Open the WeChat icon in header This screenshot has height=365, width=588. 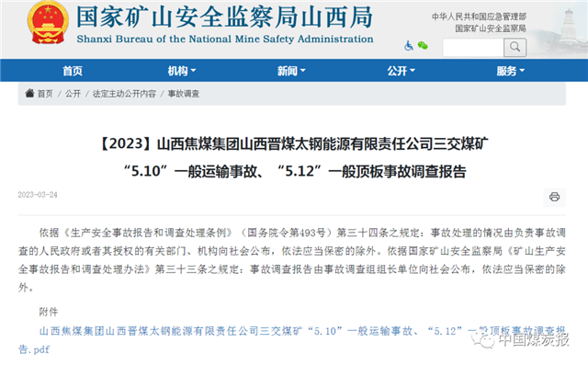423,46
